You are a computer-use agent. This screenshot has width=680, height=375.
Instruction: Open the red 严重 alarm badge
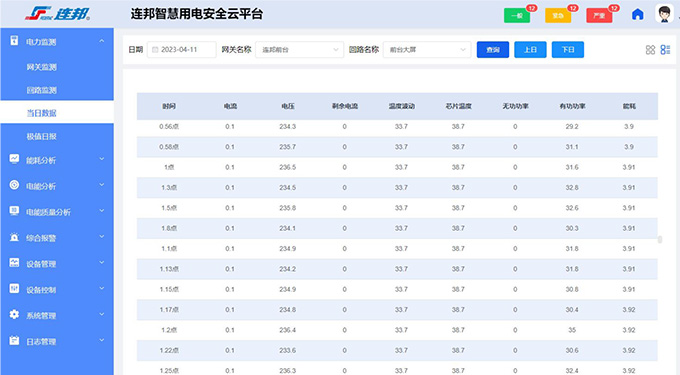point(599,16)
